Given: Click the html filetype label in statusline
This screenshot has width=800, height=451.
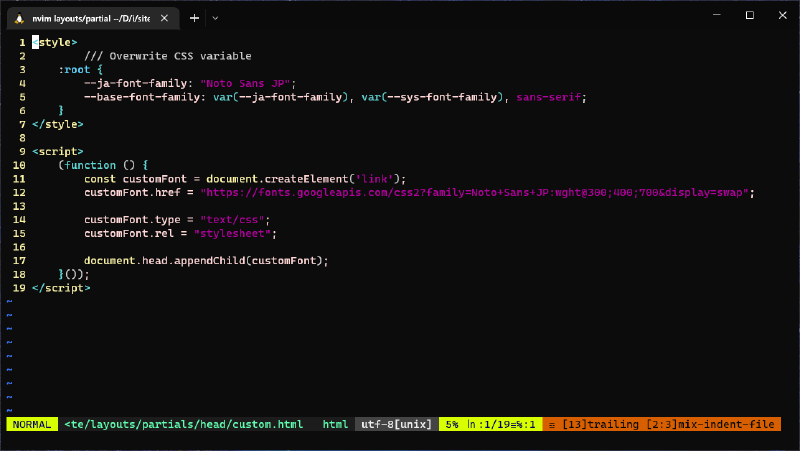Looking at the screenshot, I should (x=335, y=424).
